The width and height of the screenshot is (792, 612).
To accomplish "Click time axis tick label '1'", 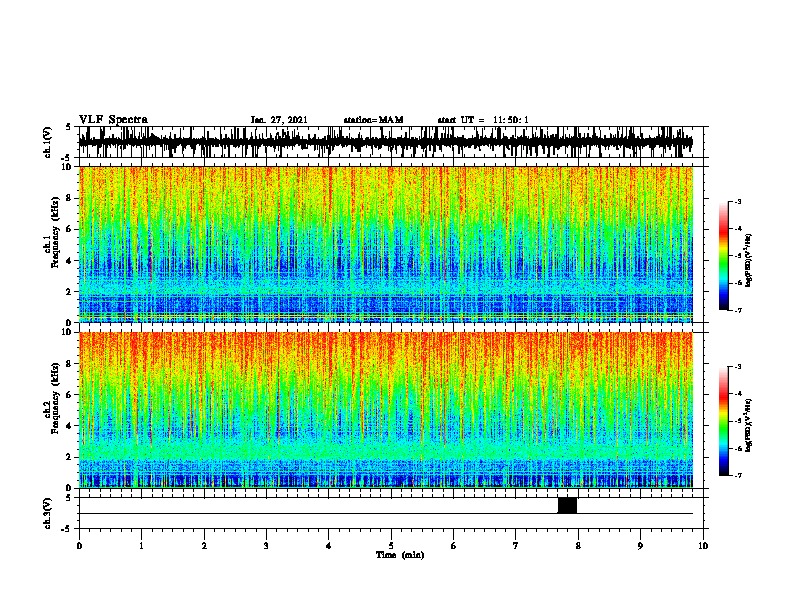I will pyautogui.click(x=141, y=546).
